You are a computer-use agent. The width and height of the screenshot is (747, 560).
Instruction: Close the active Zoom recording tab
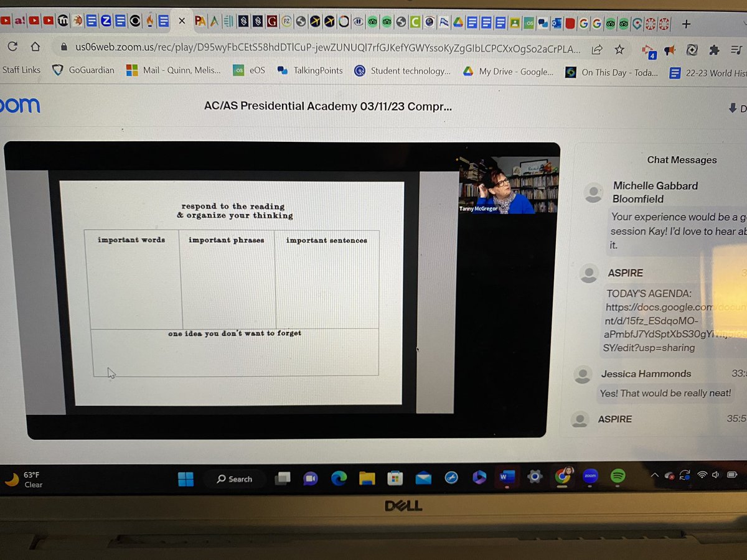pyautogui.click(x=182, y=21)
